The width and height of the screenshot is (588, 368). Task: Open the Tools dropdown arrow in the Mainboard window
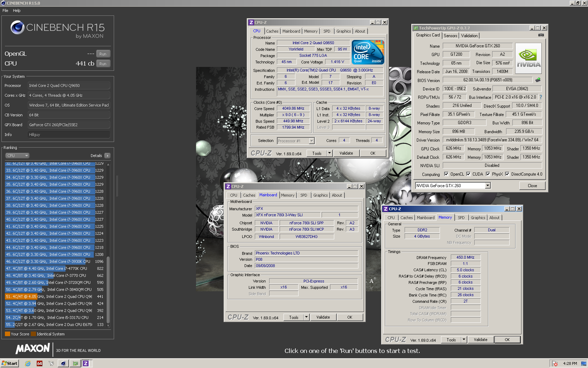tap(306, 317)
